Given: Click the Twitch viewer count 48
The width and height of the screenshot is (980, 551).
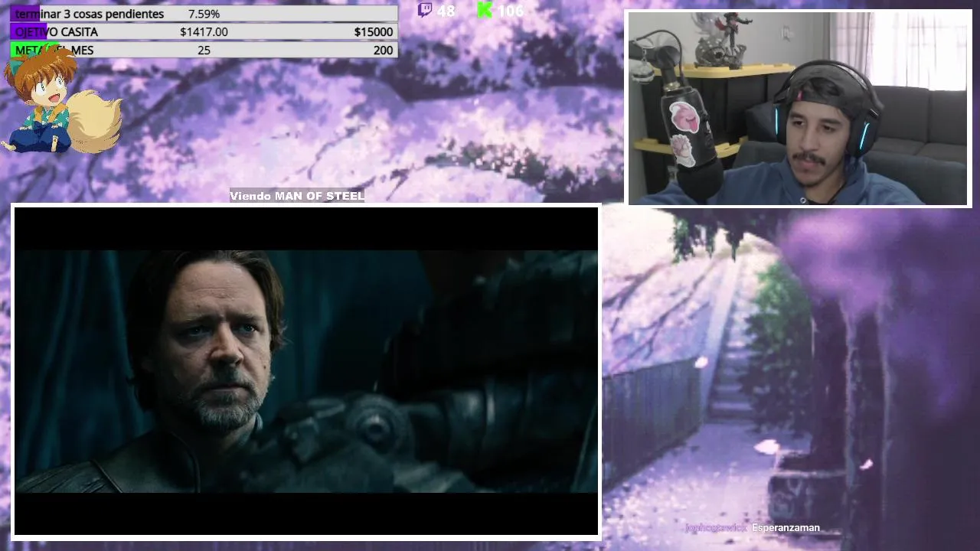Looking at the screenshot, I should click(x=446, y=11).
